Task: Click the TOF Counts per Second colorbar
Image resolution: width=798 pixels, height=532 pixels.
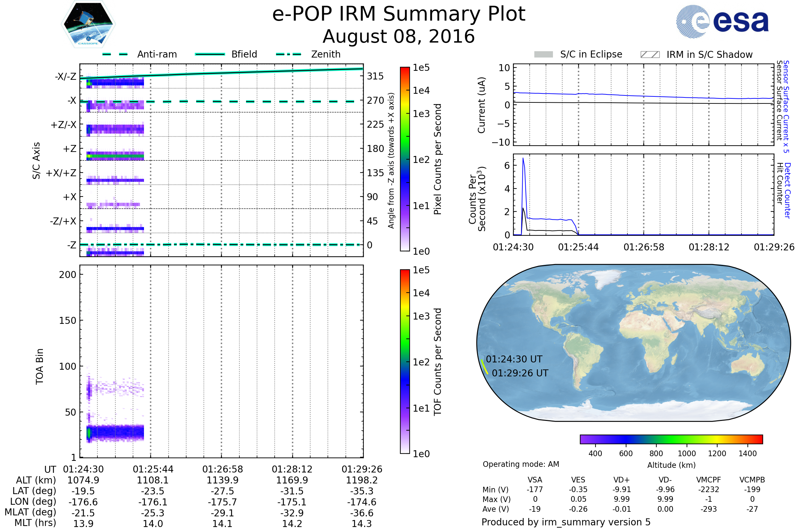Action: [405, 361]
